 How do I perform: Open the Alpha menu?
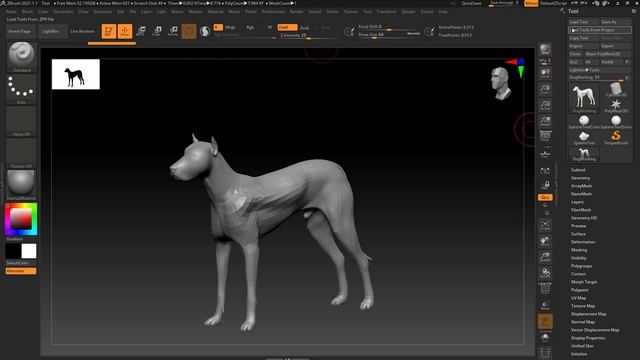pyautogui.click(x=11, y=11)
